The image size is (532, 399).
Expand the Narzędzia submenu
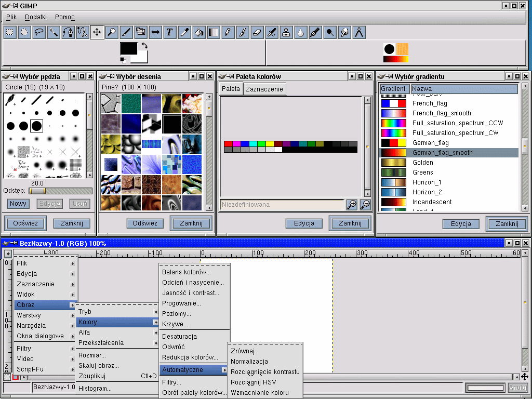click(45, 326)
